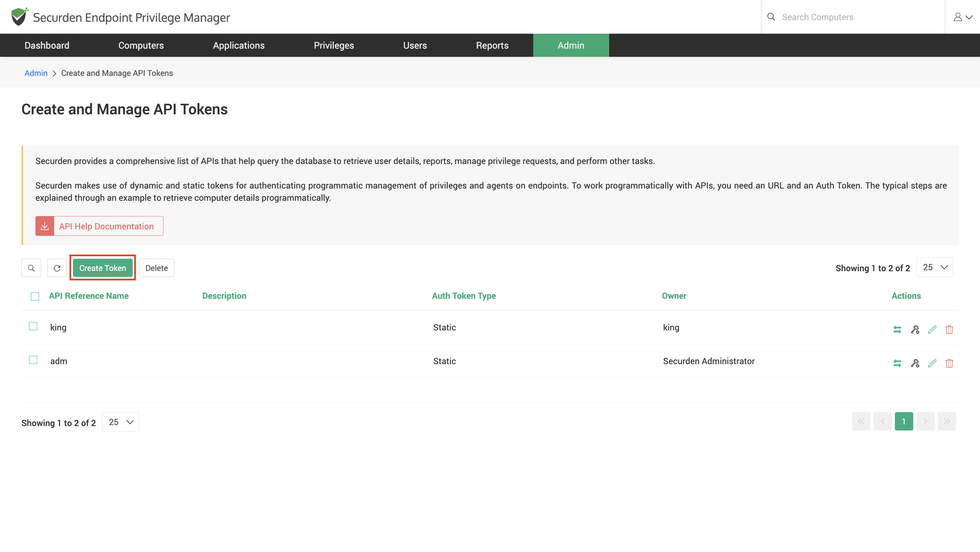This screenshot has width=980, height=552.
Task: Delete adm token using trash icon
Action: coord(949,363)
